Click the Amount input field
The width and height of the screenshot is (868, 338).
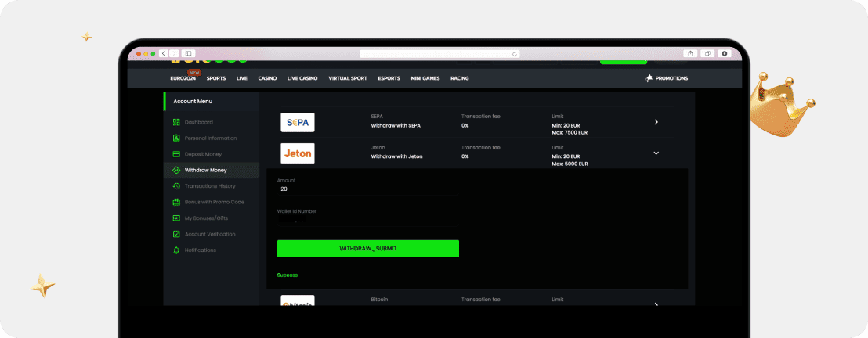pos(367,189)
